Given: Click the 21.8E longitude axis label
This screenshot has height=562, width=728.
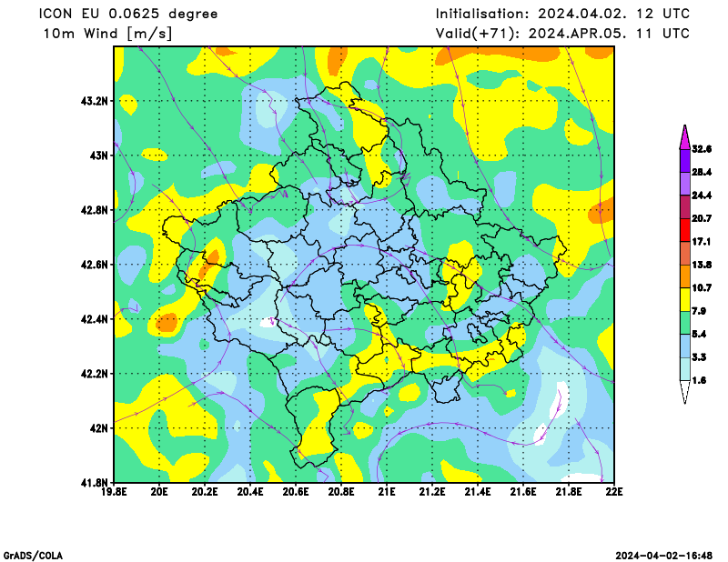Looking at the screenshot, I should click(x=569, y=491).
